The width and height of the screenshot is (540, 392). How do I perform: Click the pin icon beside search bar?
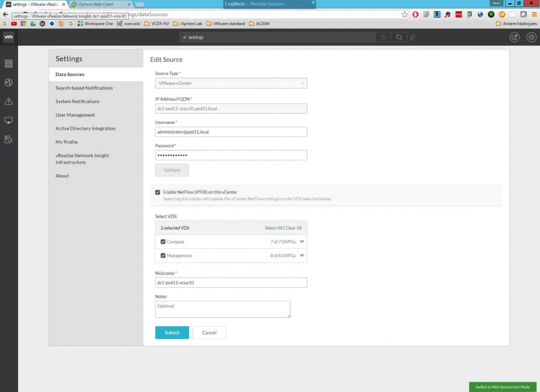point(413,37)
